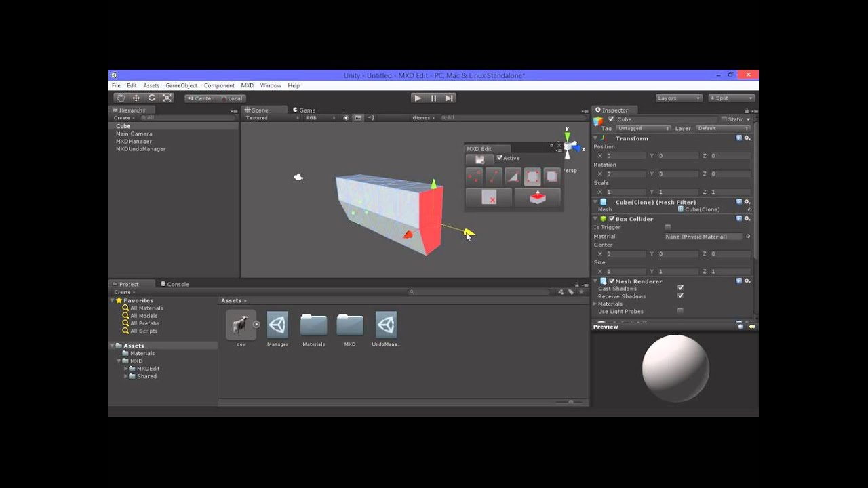Toggle Cube object enabled checkbox
Screen dimensions: 868x488
(611, 119)
